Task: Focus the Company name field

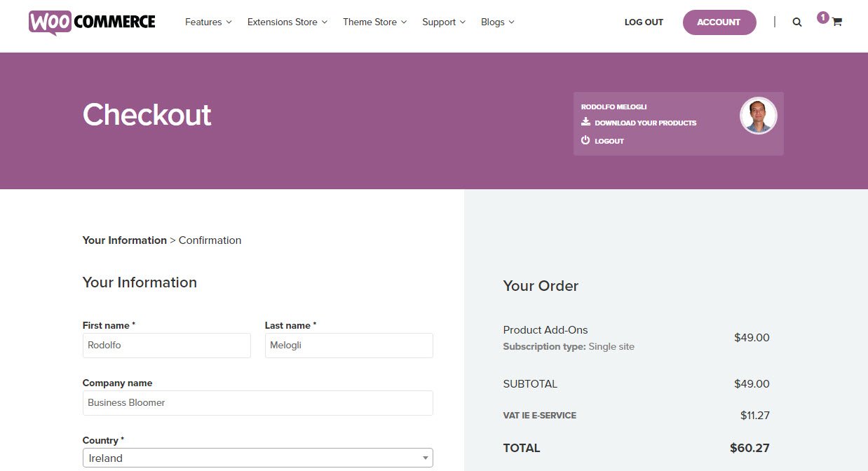Action: point(258,403)
